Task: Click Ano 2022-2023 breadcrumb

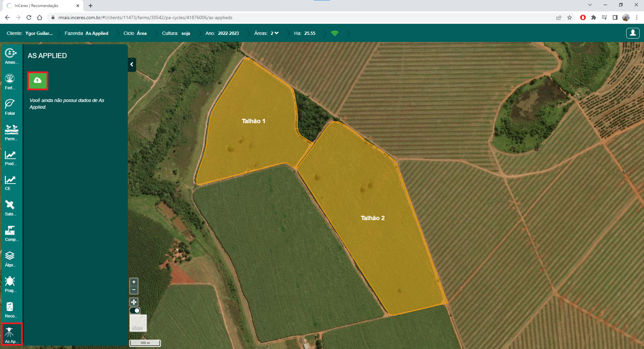Action: (x=222, y=33)
